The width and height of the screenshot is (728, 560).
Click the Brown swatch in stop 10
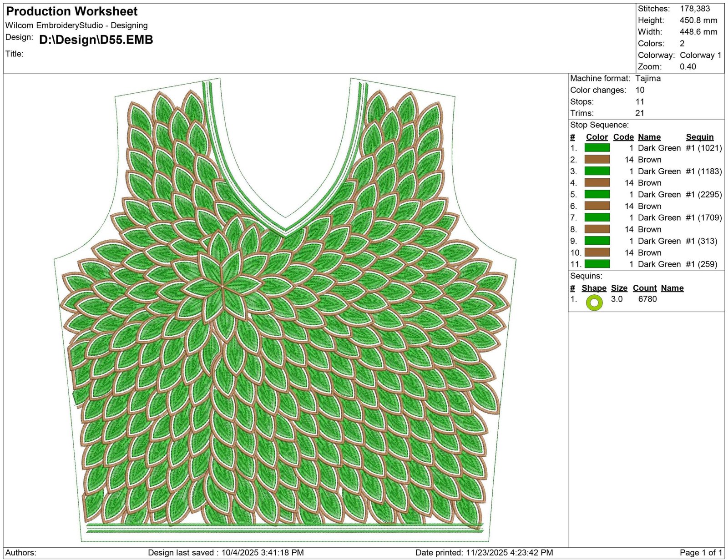point(597,252)
